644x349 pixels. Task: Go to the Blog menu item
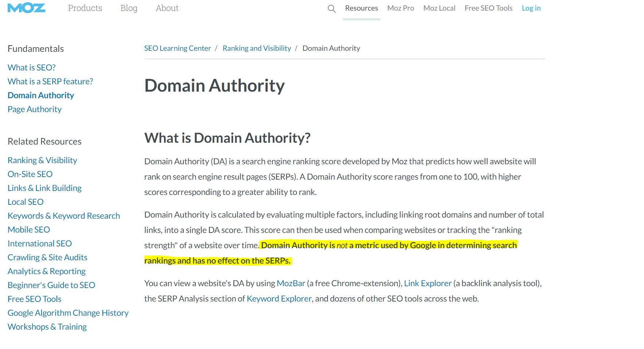click(129, 8)
